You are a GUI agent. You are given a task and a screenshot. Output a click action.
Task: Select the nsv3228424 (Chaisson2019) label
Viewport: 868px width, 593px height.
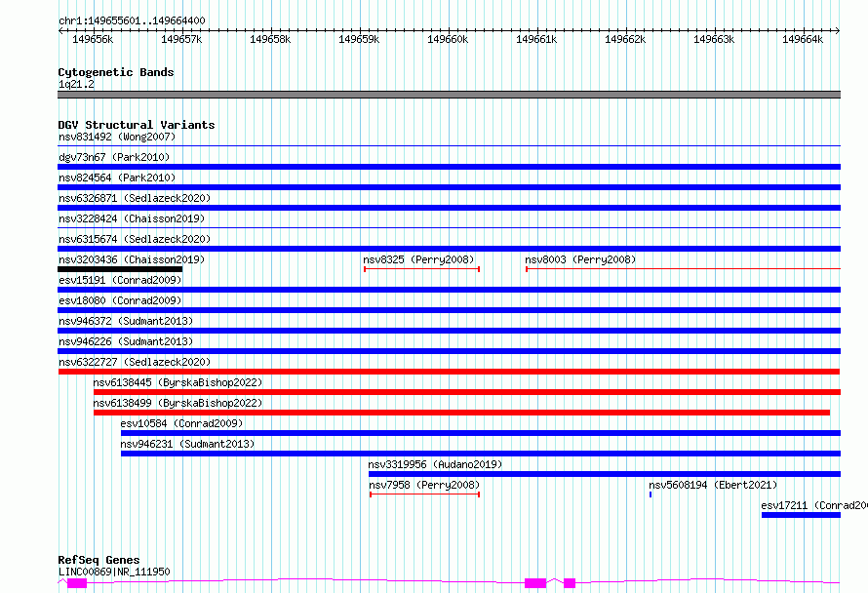132,218
